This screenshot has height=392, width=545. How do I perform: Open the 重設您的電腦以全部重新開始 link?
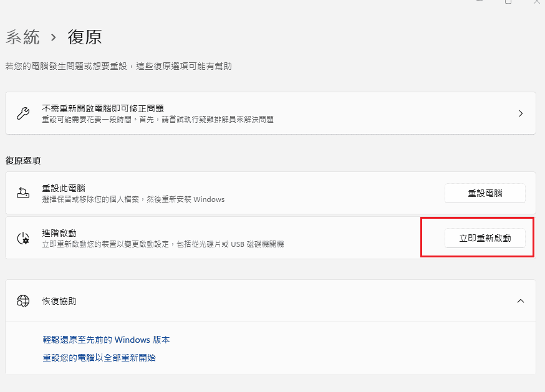tap(99, 358)
